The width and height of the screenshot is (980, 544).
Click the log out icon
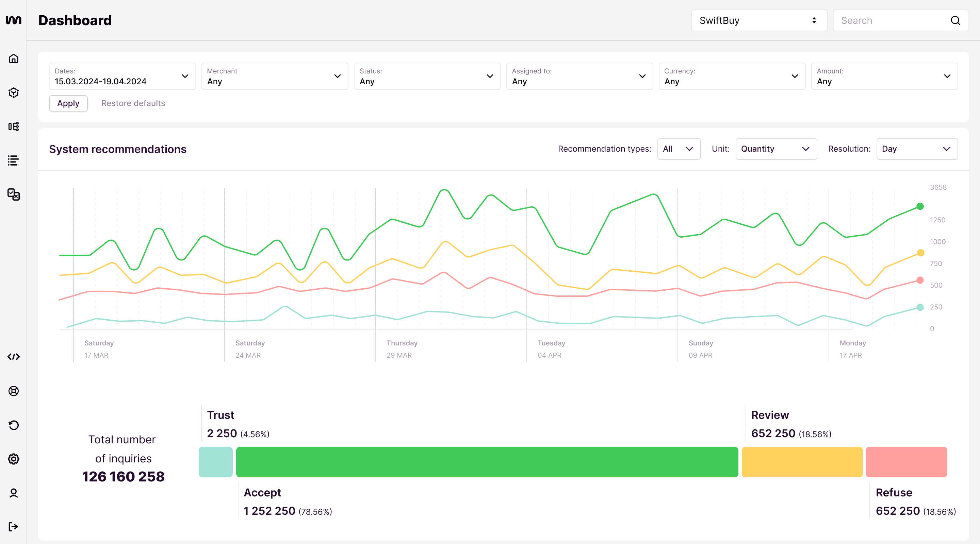(x=13, y=527)
